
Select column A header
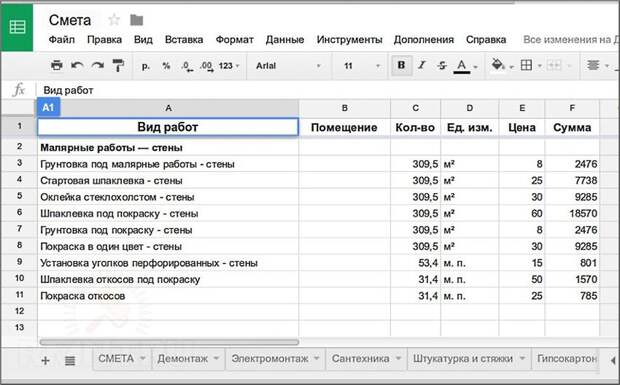coord(168,108)
